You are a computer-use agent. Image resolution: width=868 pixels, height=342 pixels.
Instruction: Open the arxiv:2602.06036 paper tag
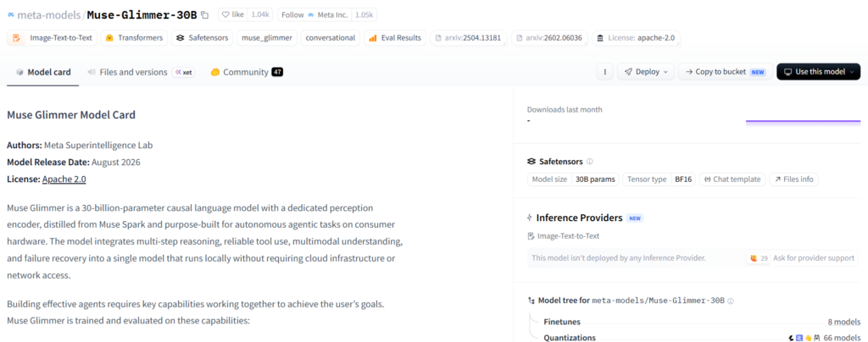(549, 38)
